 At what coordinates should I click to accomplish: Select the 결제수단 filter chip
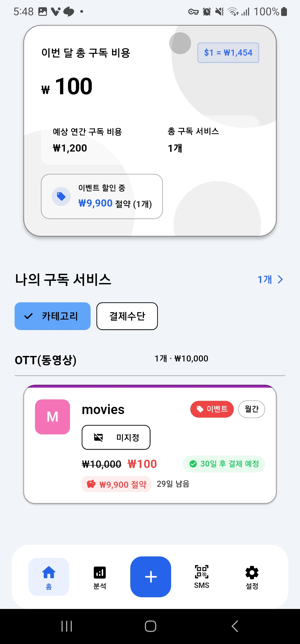(x=127, y=316)
